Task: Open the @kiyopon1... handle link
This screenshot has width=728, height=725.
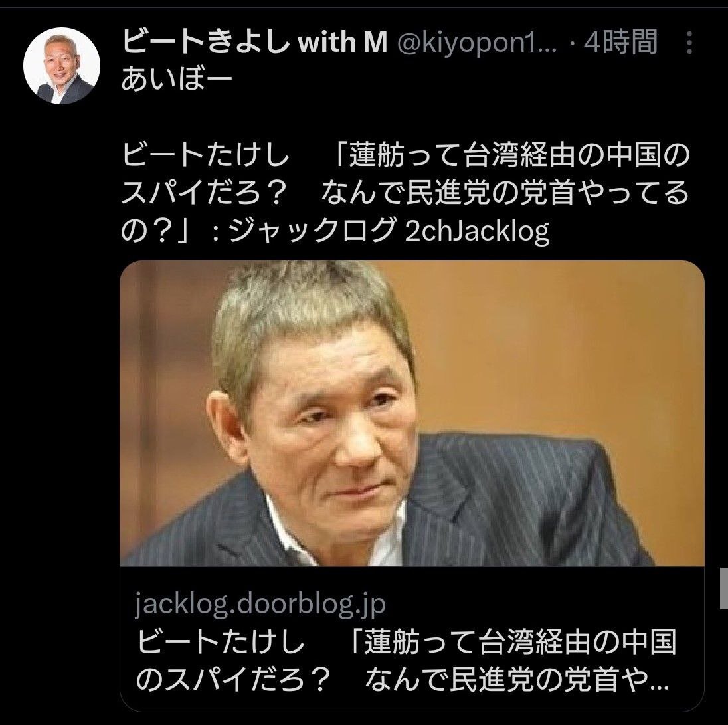Action: tap(477, 43)
